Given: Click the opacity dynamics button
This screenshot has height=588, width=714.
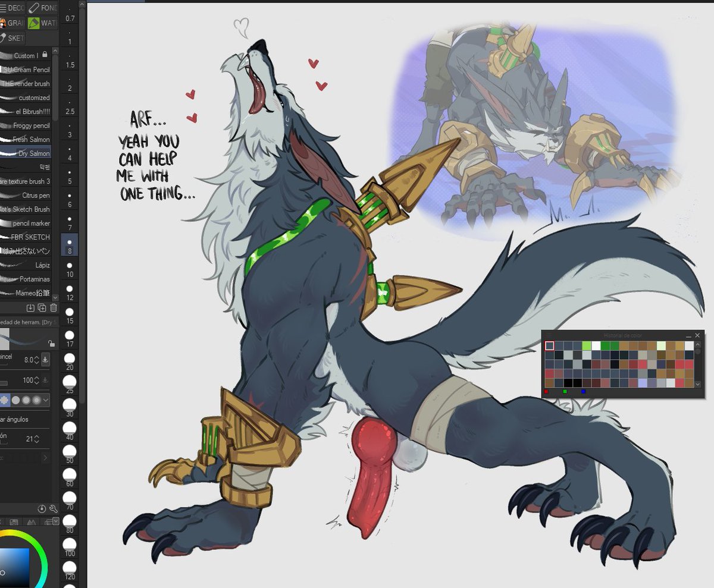Looking at the screenshot, I should click(x=46, y=380).
